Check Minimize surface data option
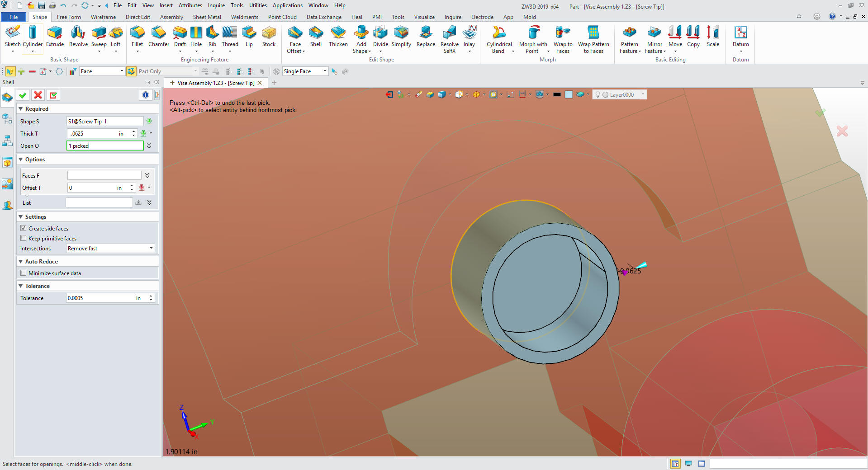This screenshot has height=470, width=868. [24, 273]
